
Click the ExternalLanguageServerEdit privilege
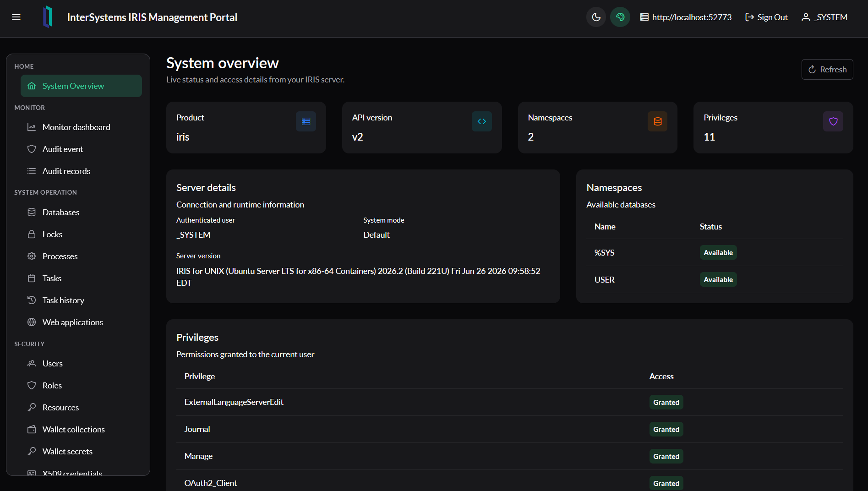coord(234,402)
